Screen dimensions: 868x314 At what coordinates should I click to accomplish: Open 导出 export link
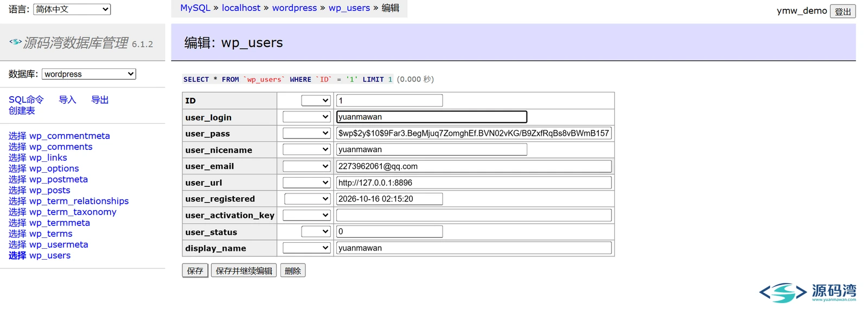(x=100, y=100)
